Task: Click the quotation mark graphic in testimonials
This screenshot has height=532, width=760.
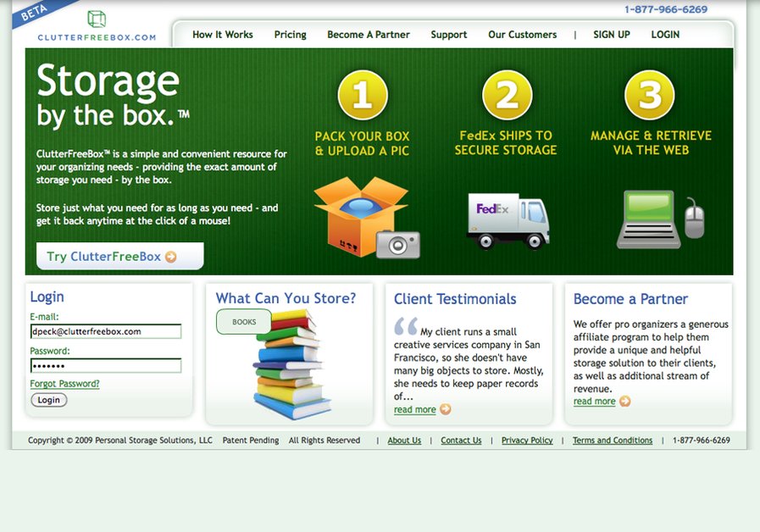Action: coord(406,325)
